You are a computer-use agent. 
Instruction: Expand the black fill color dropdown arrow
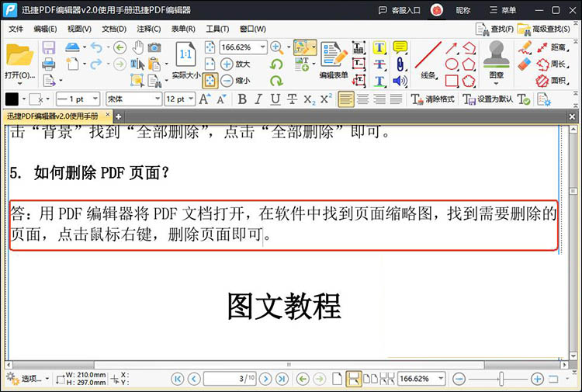coord(24,99)
